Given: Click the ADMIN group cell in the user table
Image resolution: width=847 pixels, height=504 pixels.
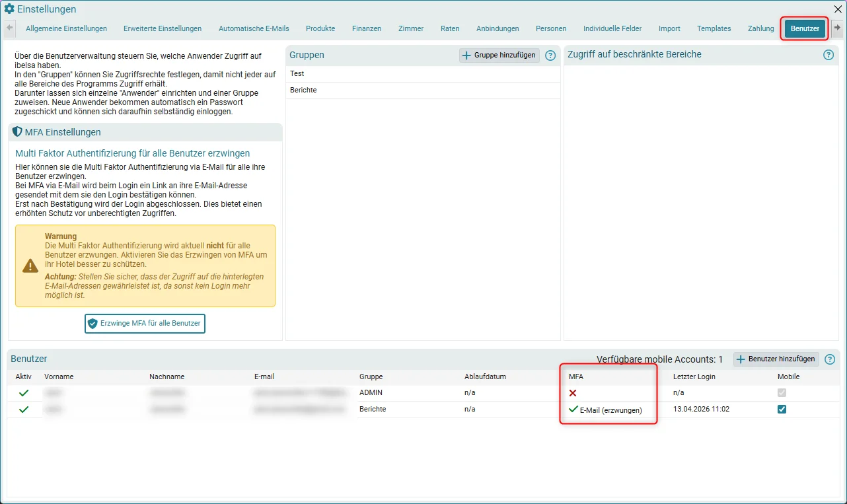Looking at the screenshot, I should (x=371, y=393).
